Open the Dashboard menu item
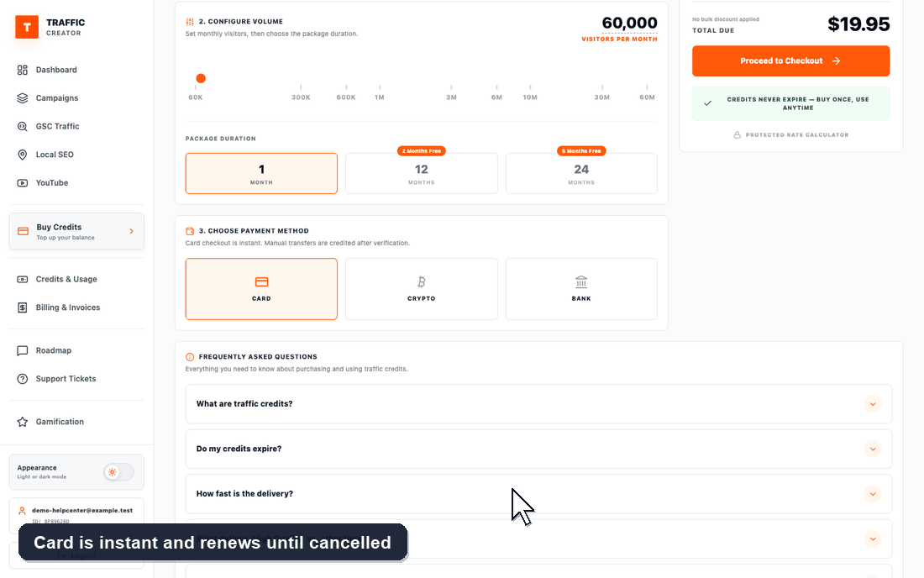The height and width of the screenshot is (578, 924). tap(76, 70)
